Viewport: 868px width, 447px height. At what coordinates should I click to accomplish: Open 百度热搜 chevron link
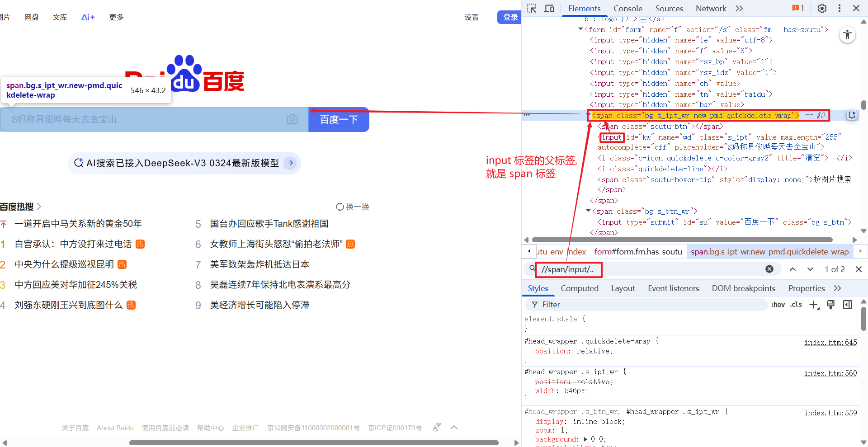click(x=39, y=207)
